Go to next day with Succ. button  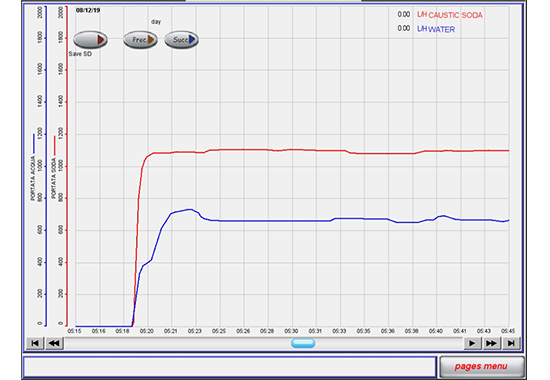(181, 40)
